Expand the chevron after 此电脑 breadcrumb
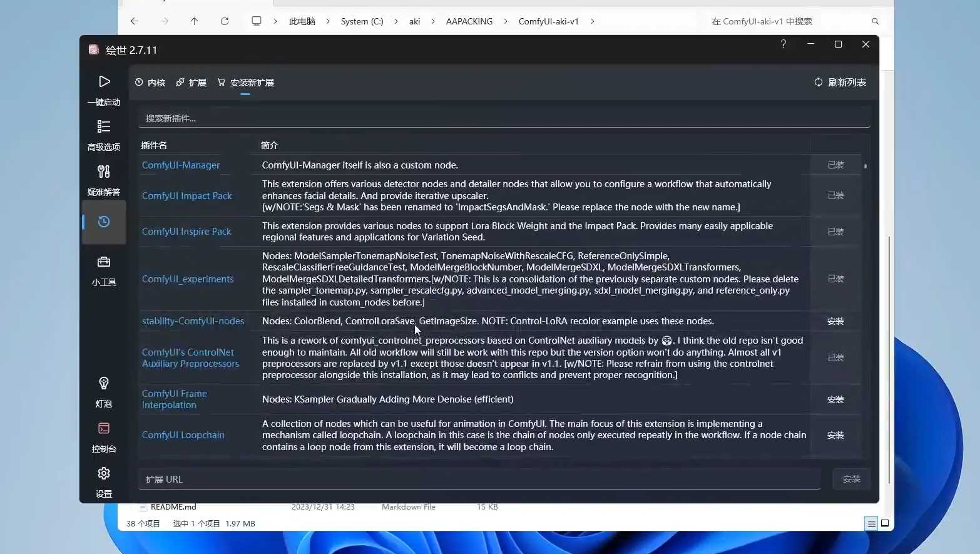The height and width of the screenshot is (554, 980). [x=328, y=21]
